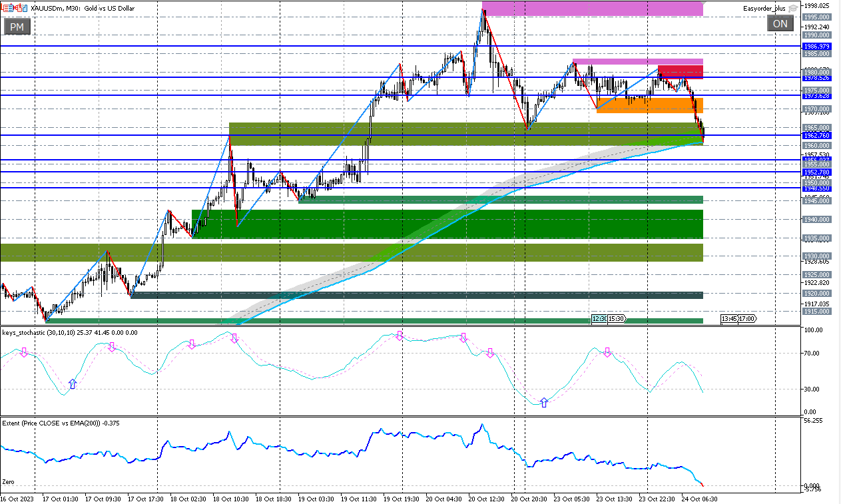Click the 56.255 value on Extent scale
Viewport: 841px width, 504px height.
coord(814,421)
